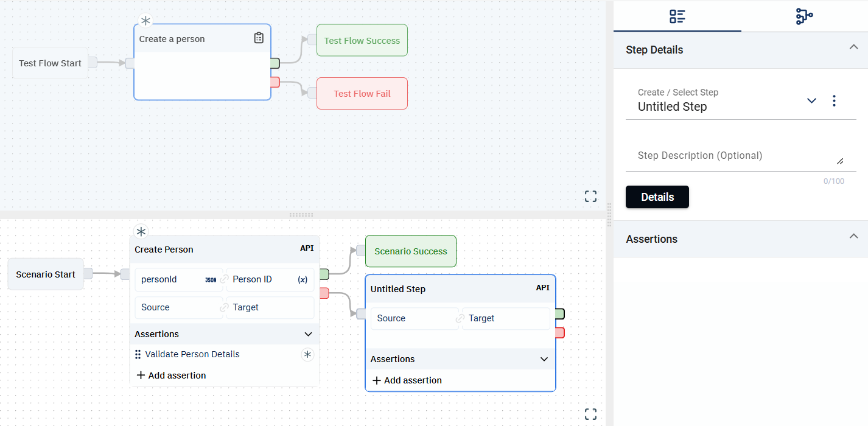Collapse Assertions in the Untitled Step node
The width and height of the screenshot is (868, 426).
[544, 359]
